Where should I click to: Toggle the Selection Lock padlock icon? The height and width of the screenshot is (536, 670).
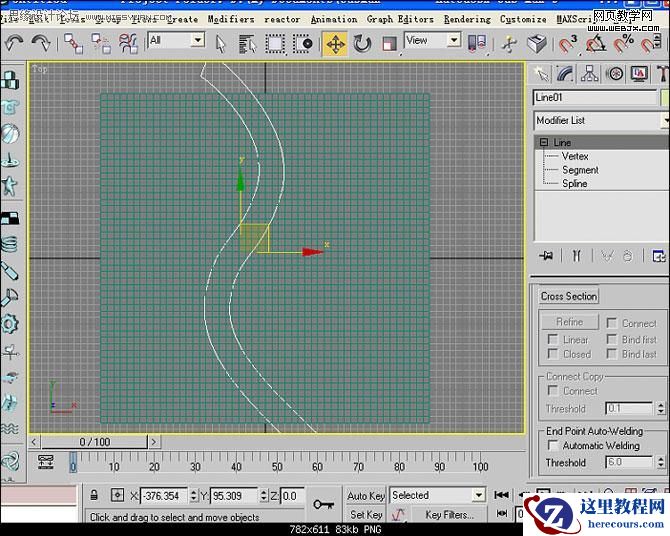tap(94, 495)
